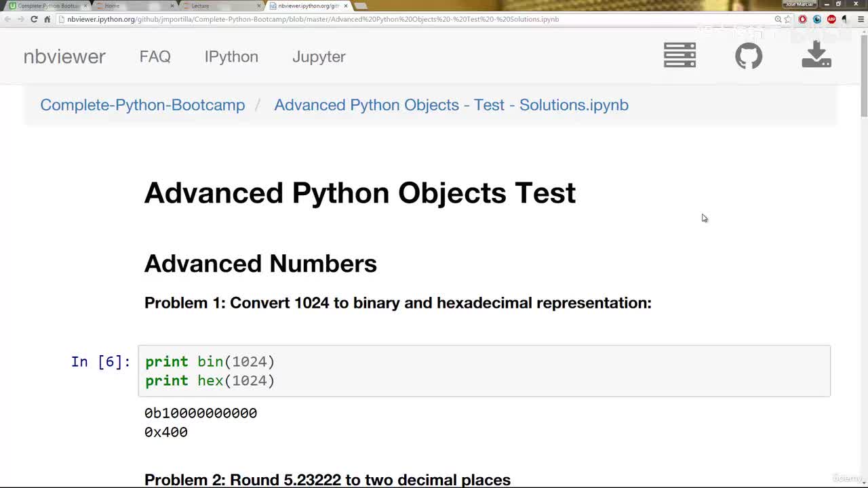The height and width of the screenshot is (488, 868).
Task: Go forward in browser history
Action: pos(20,19)
